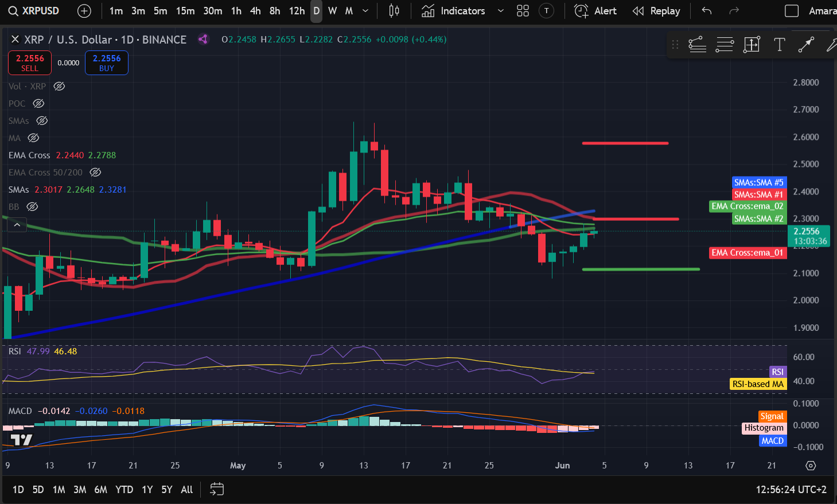The image size is (837, 504).
Task: Collapse the indicator legend list
Action: point(17,225)
